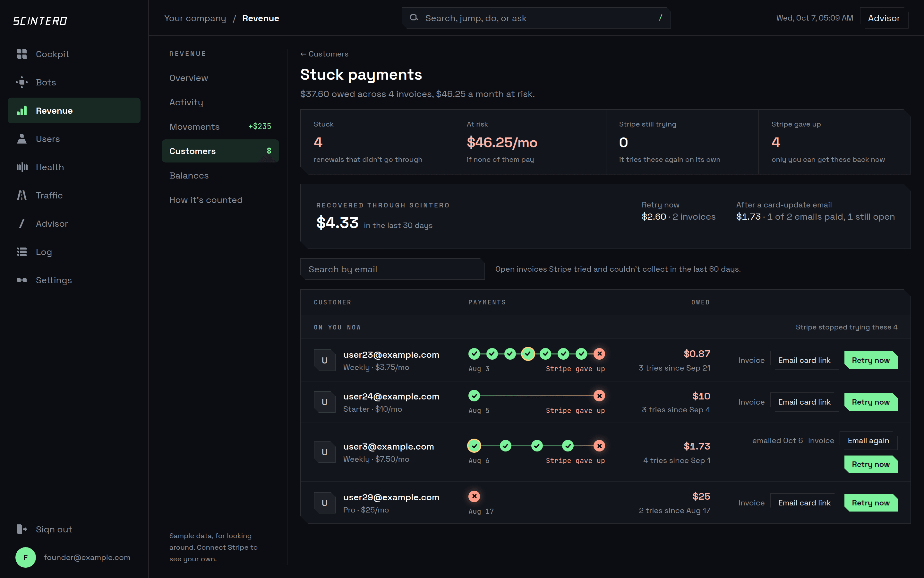This screenshot has width=924, height=578.
Task: Click the Advisor slash icon in sidebar
Action: click(x=22, y=223)
